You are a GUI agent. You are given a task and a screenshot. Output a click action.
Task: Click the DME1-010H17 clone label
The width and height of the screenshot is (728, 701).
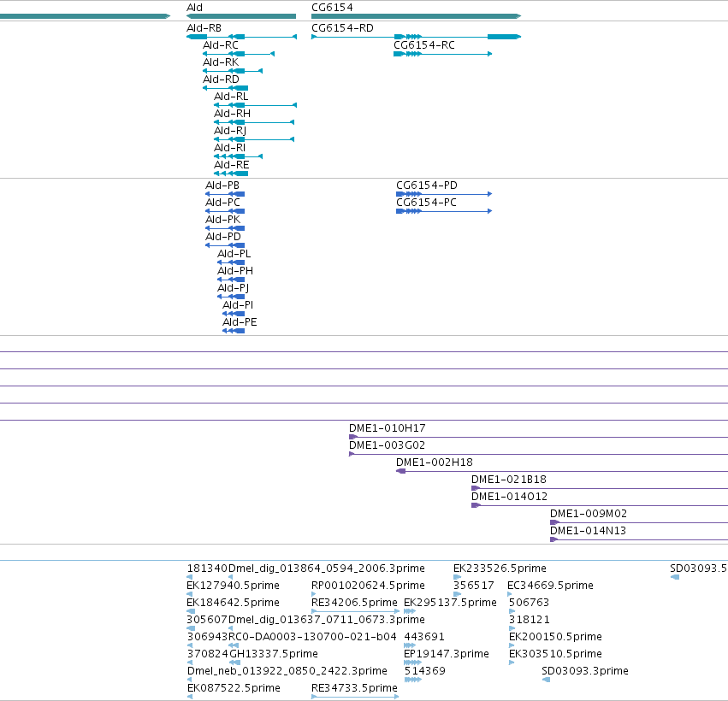388,427
